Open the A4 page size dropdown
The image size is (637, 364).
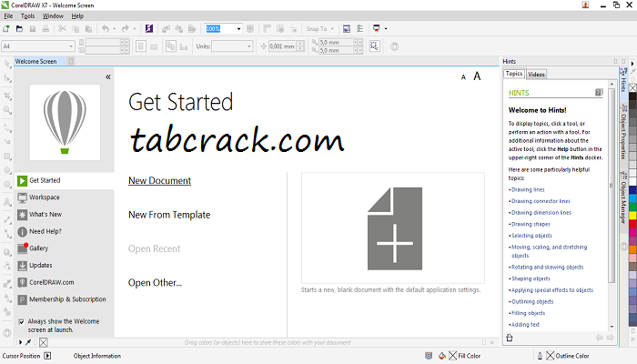(71, 46)
